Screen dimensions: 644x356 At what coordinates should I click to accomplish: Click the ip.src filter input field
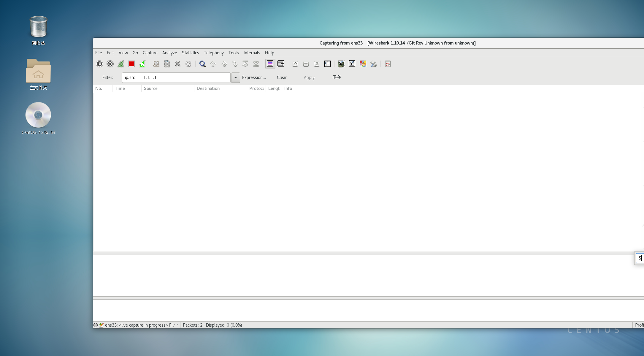pyautogui.click(x=176, y=77)
